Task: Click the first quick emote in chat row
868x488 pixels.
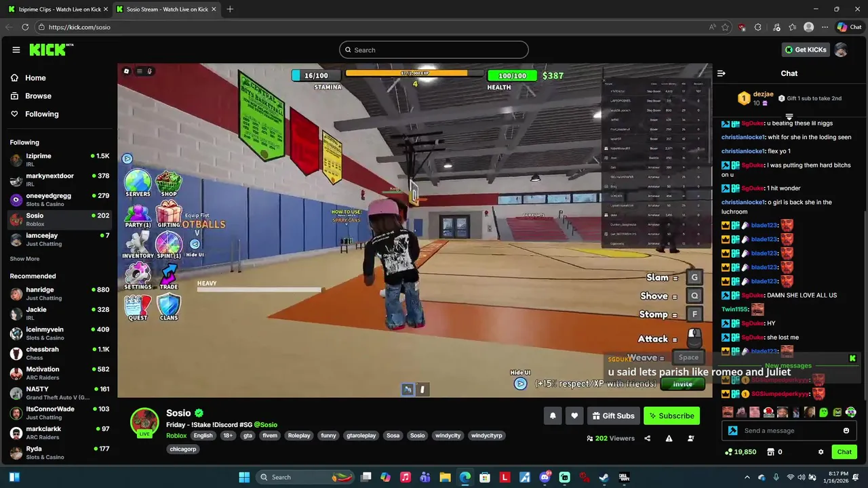Action: click(x=728, y=412)
